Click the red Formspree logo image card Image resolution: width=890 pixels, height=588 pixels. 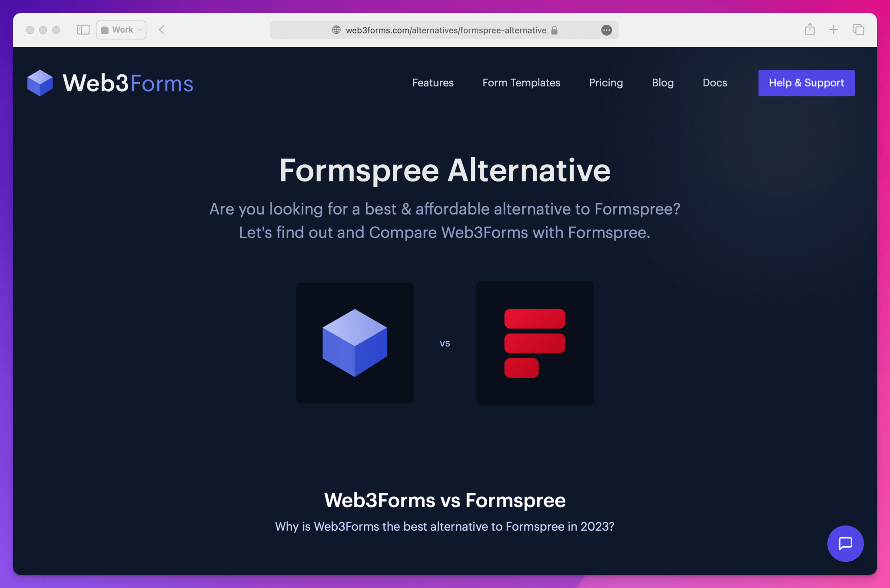535,343
